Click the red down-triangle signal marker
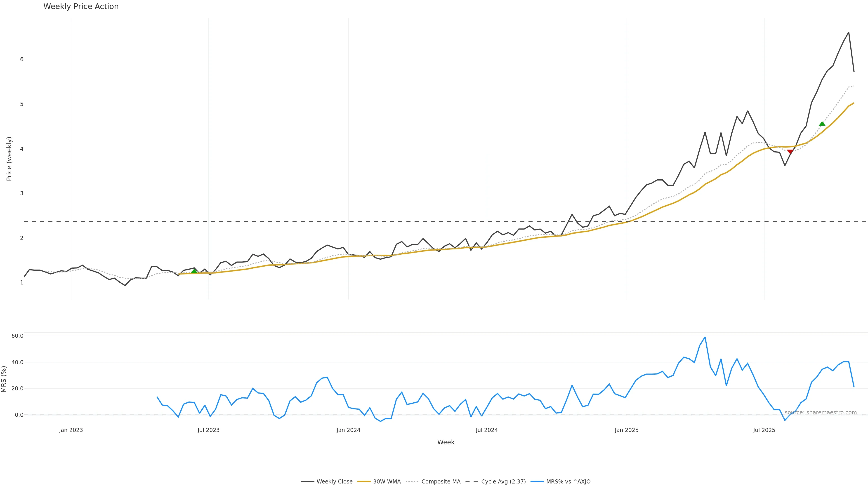 coord(790,152)
